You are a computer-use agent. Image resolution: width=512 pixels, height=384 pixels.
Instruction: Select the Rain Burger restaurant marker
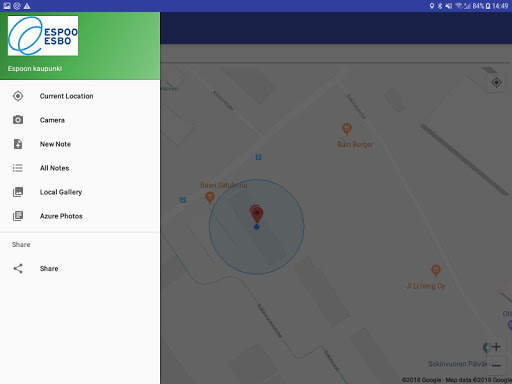(x=347, y=129)
